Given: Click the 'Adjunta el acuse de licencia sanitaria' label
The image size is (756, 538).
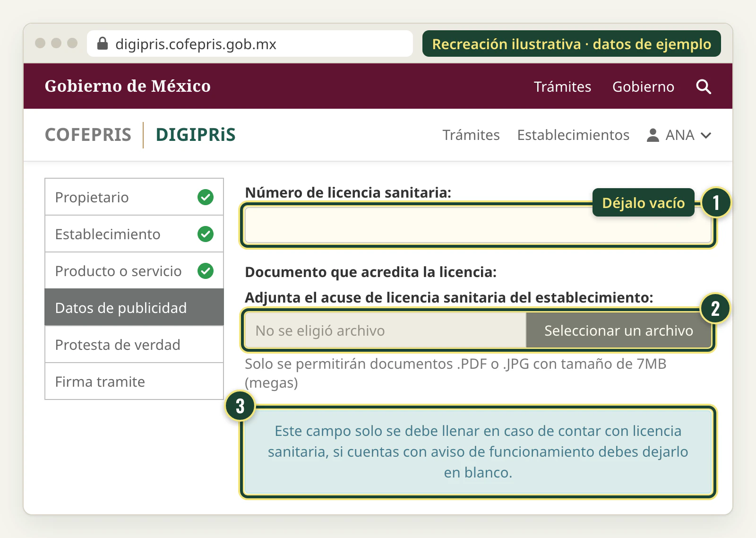Looking at the screenshot, I should click(449, 298).
